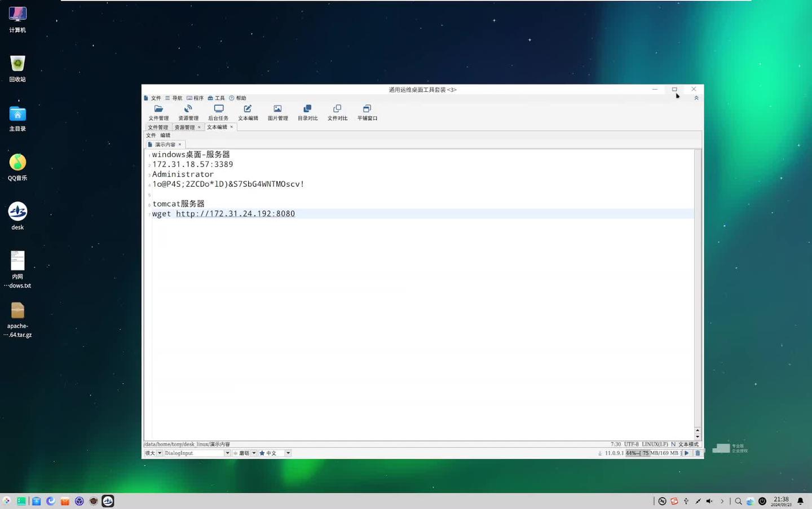Close the 文本编辑 tab
The height and width of the screenshot is (509, 812).
[231, 127]
